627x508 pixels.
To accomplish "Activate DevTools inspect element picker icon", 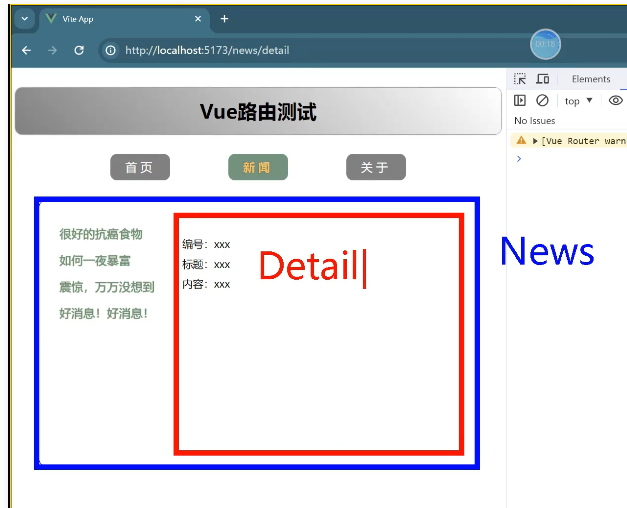I will pyautogui.click(x=520, y=79).
